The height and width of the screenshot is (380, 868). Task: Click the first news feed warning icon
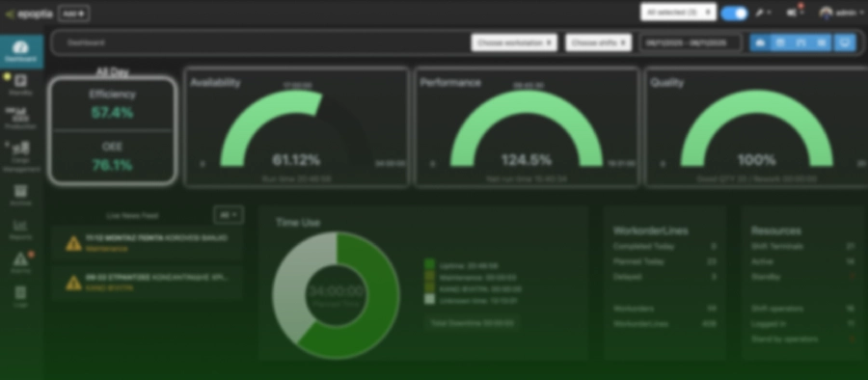(73, 243)
